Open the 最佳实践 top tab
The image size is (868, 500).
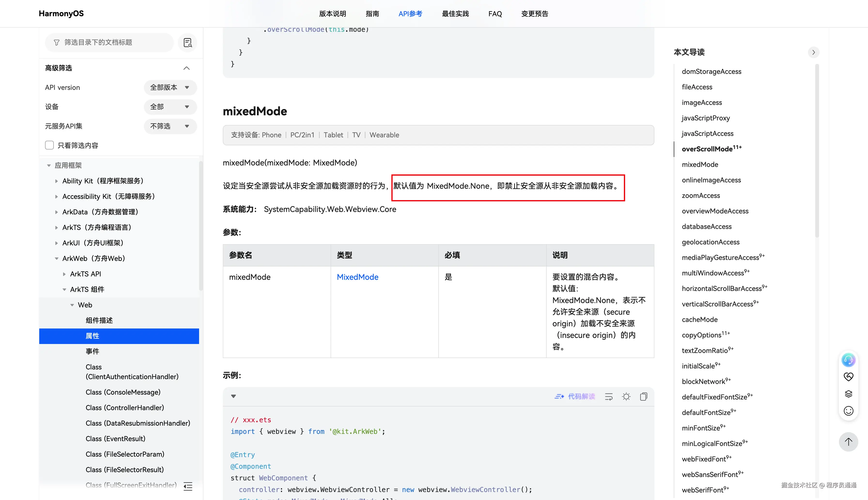click(x=455, y=14)
